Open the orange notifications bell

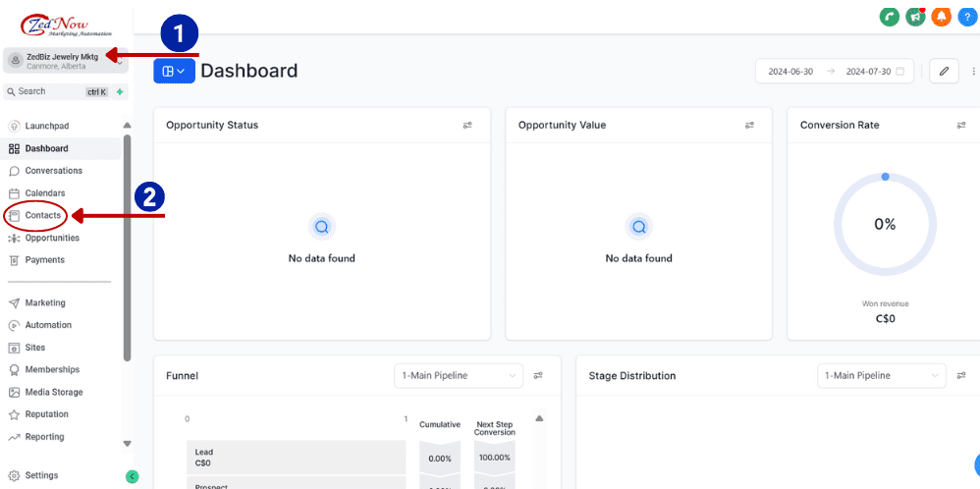point(941,17)
